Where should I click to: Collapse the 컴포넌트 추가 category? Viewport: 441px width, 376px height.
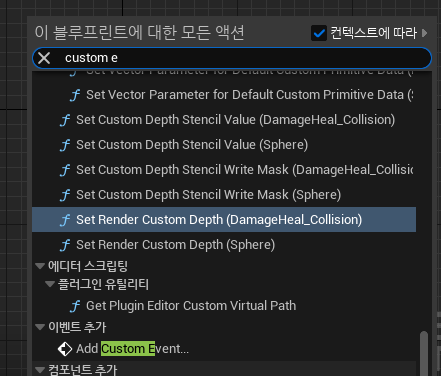pos(40,370)
